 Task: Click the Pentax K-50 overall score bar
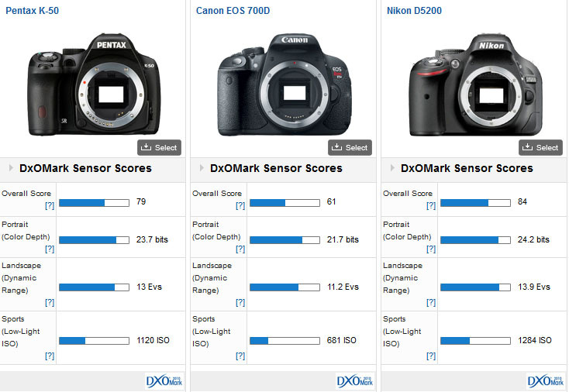[94, 203]
